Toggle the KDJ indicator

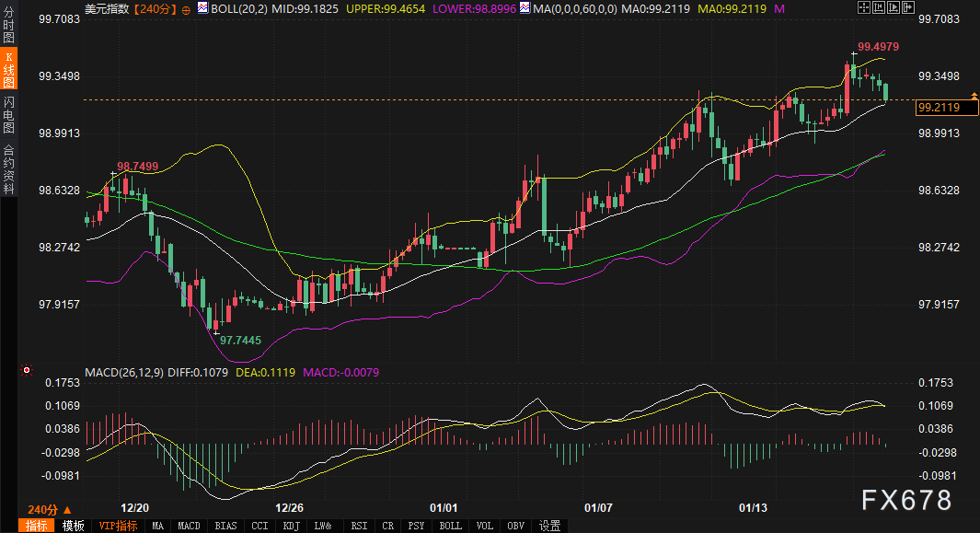pyautogui.click(x=292, y=526)
